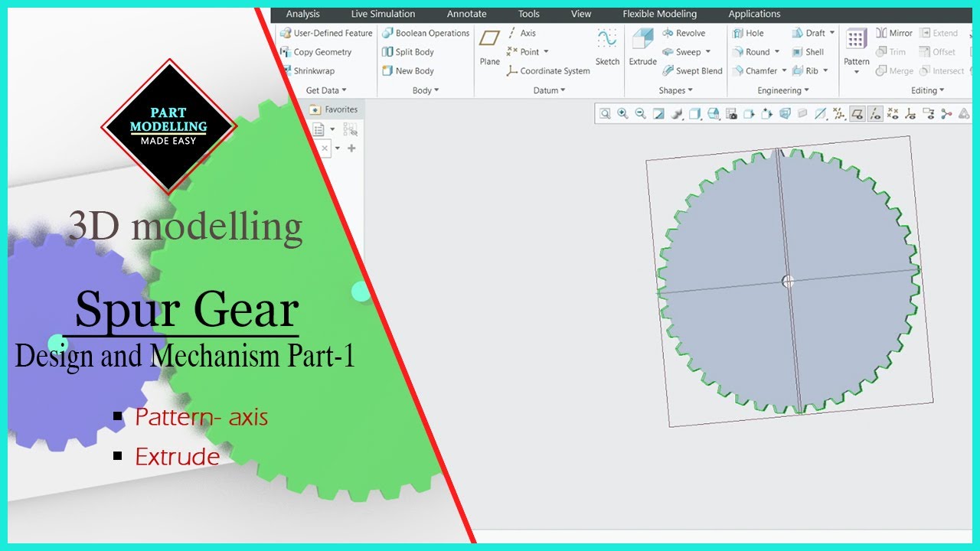The width and height of the screenshot is (980, 551).
Task: Switch to the Live Simulation tab
Action: [x=383, y=14]
